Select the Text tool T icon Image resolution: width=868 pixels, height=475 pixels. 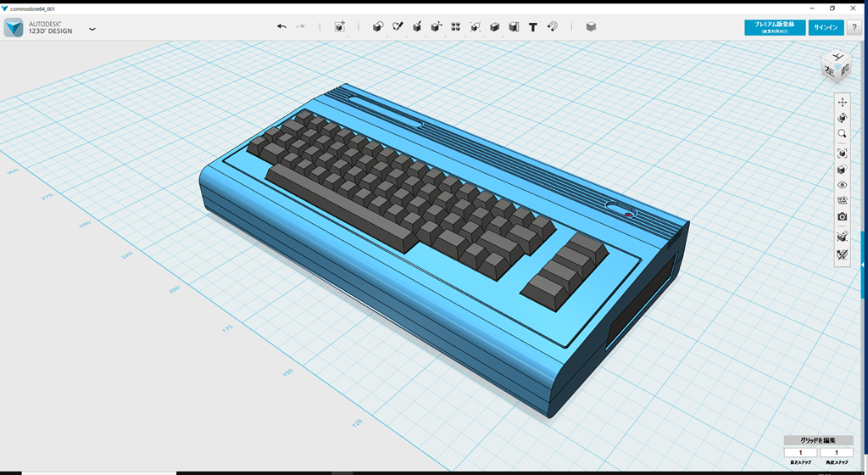click(x=533, y=27)
